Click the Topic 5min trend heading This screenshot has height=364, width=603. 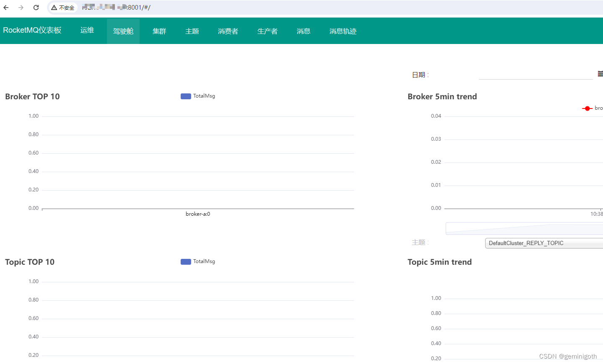(x=440, y=262)
